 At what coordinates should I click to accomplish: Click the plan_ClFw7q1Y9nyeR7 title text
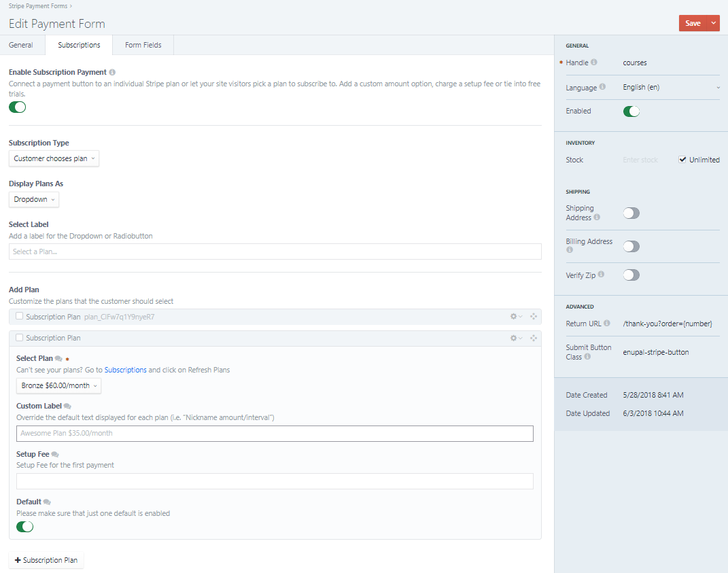[120, 317]
